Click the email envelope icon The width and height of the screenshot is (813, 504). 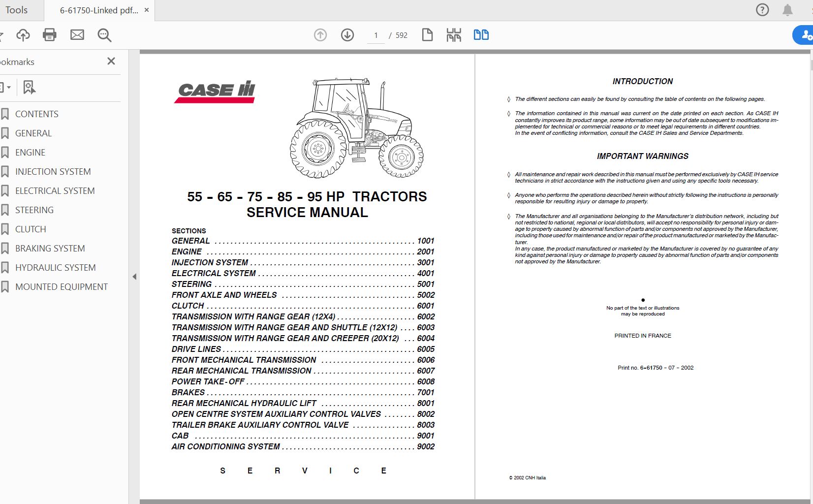point(77,35)
